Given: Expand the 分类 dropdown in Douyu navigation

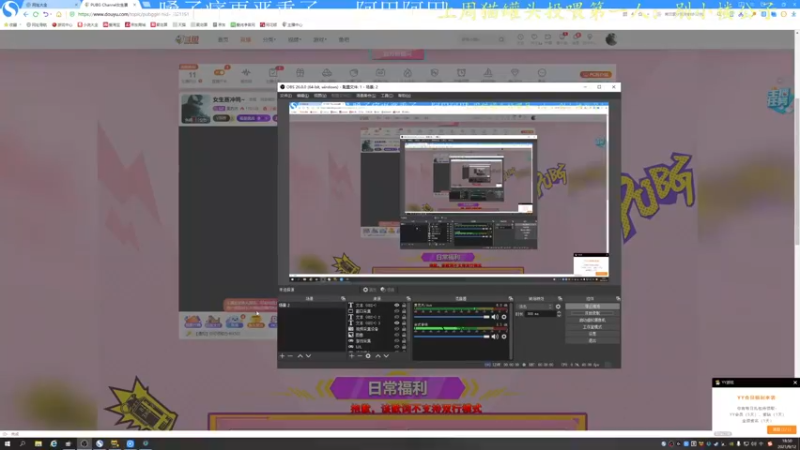Looking at the screenshot, I should tap(269, 39).
